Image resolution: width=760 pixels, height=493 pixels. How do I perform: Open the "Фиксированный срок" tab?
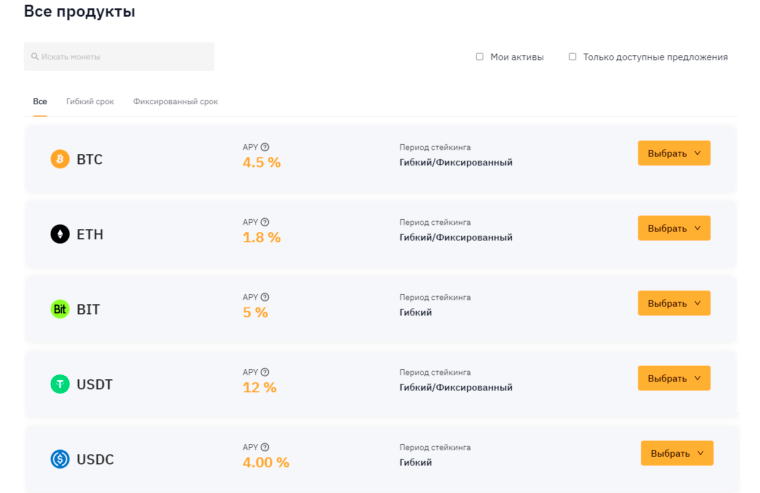click(175, 102)
